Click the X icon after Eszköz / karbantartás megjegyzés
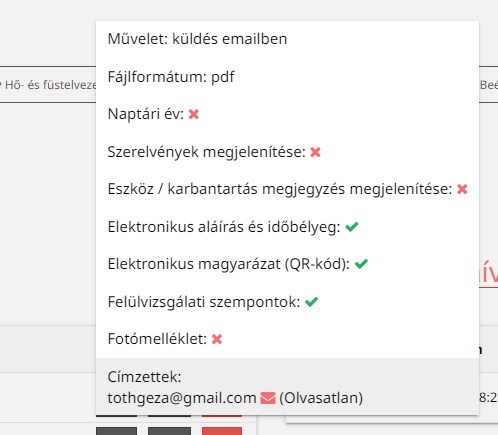 pos(462,189)
